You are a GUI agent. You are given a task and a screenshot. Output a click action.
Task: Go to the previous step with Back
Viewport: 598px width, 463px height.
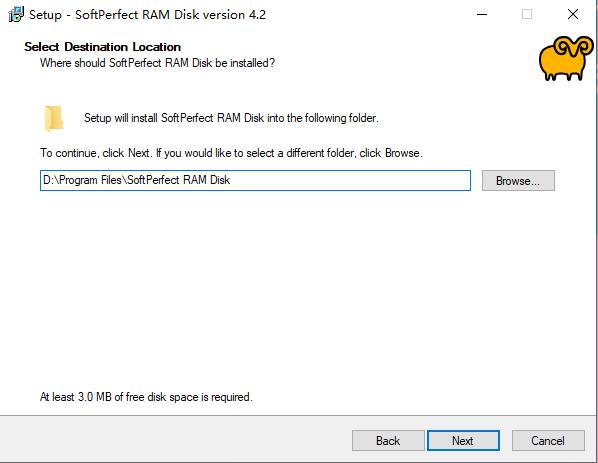[x=388, y=440]
